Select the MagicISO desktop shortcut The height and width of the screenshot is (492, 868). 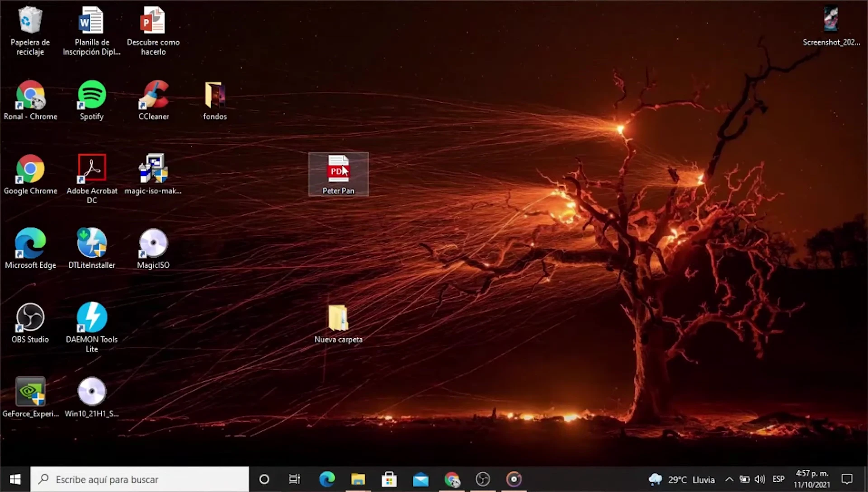(x=153, y=249)
